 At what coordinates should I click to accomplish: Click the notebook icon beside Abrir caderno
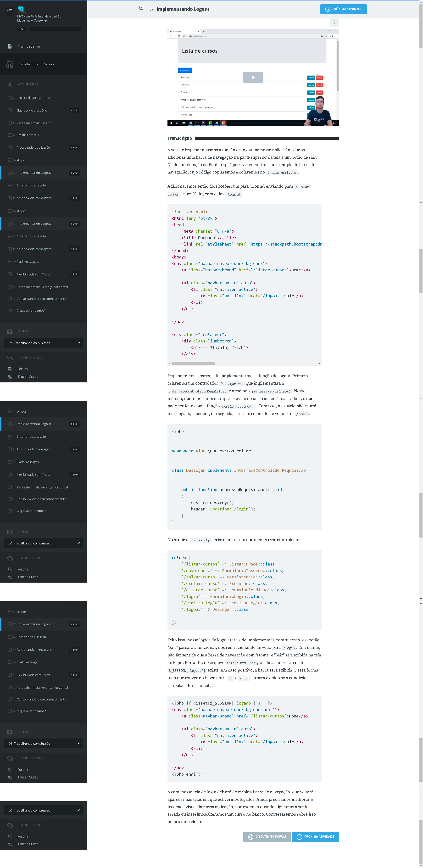click(10, 46)
